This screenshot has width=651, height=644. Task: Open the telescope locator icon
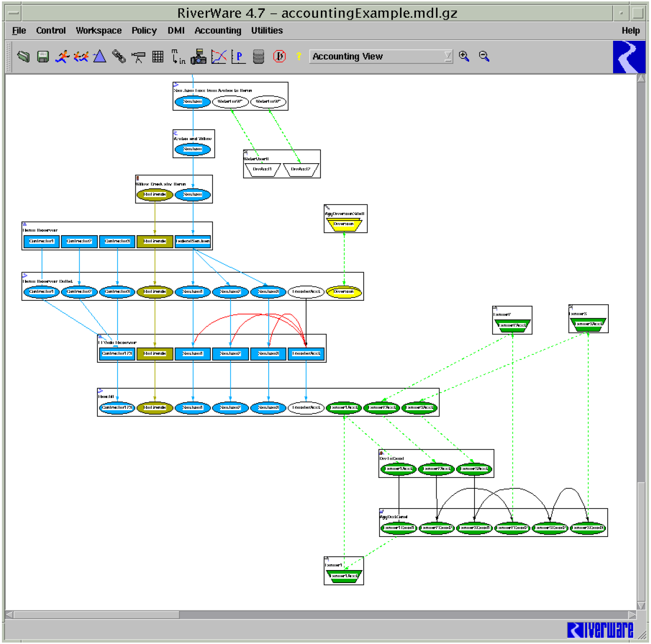pyautogui.click(x=138, y=57)
